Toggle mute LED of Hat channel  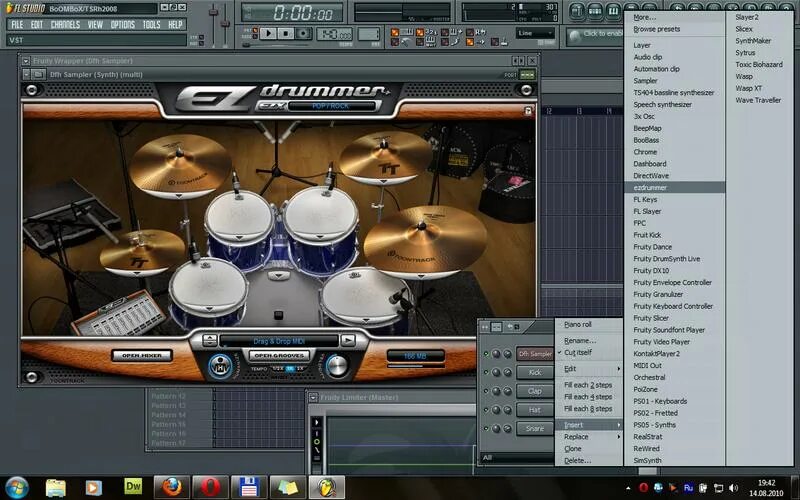(486, 410)
